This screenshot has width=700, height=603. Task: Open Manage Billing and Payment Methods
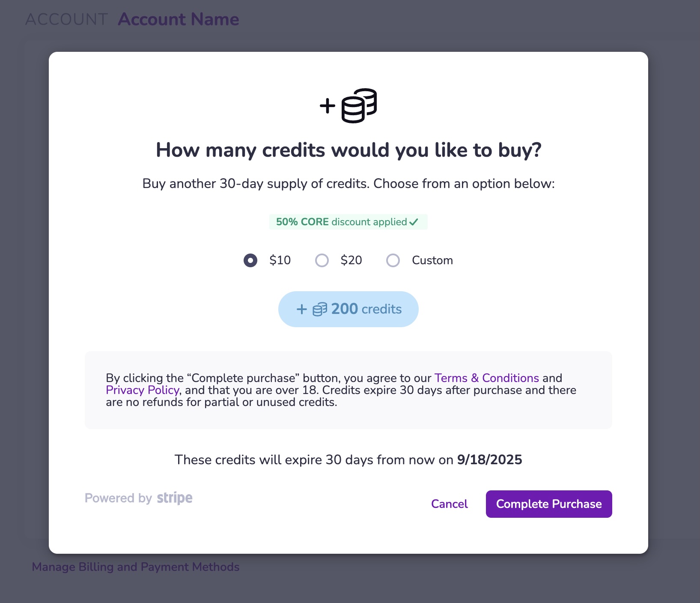tap(136, 567)
